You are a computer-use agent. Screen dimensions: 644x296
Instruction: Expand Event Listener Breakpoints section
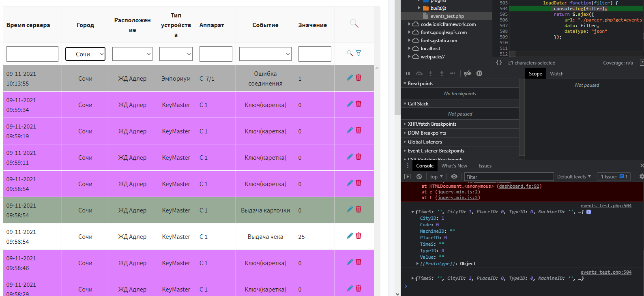point(460,150)
